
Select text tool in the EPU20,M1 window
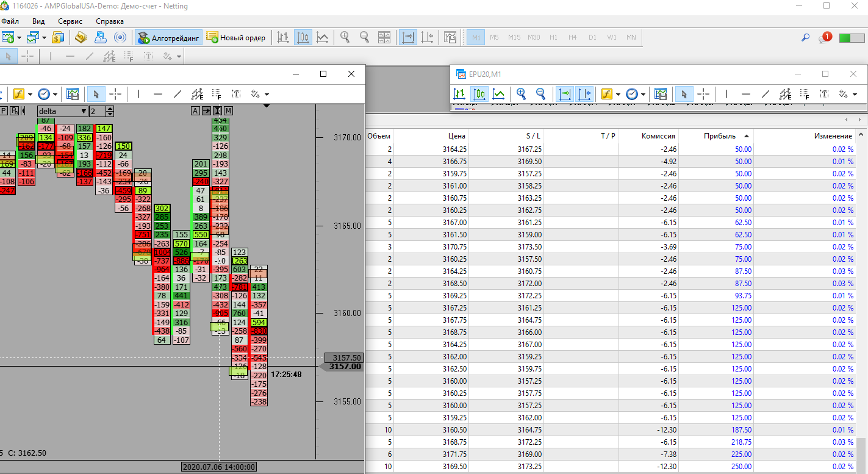point(824,94)
